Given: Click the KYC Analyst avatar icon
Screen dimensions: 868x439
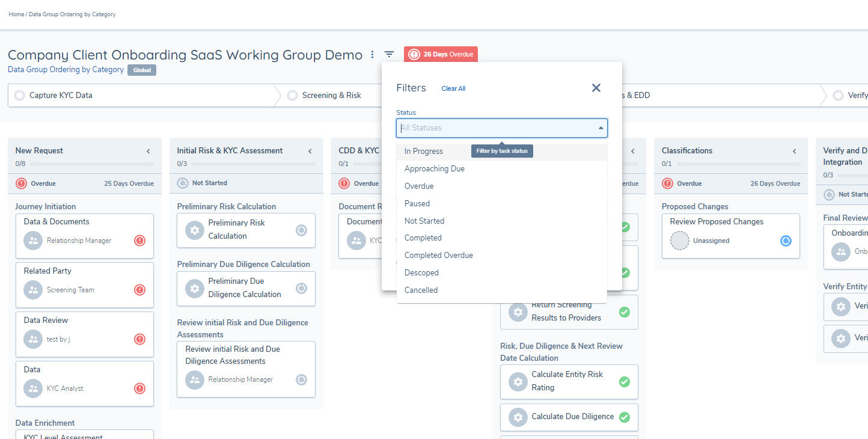Looking at the screenshot, I should click(x=33, y=388).
